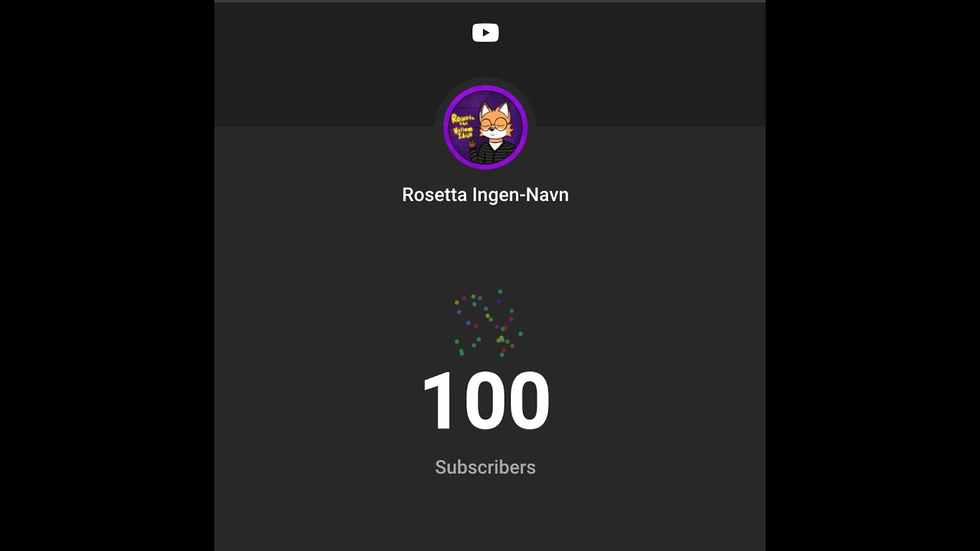Screen dimensions: 980x551
Task: Click the black bar right of the card
Action: (873, 275)
